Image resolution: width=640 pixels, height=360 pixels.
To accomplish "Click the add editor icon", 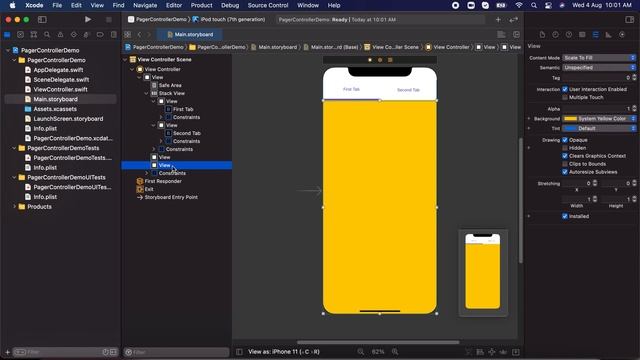I will 516,35.
